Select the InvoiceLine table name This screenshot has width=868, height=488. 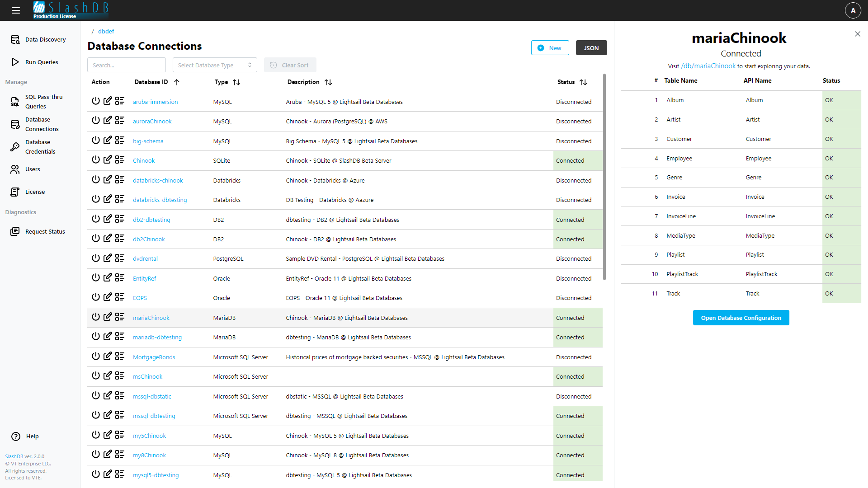681,216
